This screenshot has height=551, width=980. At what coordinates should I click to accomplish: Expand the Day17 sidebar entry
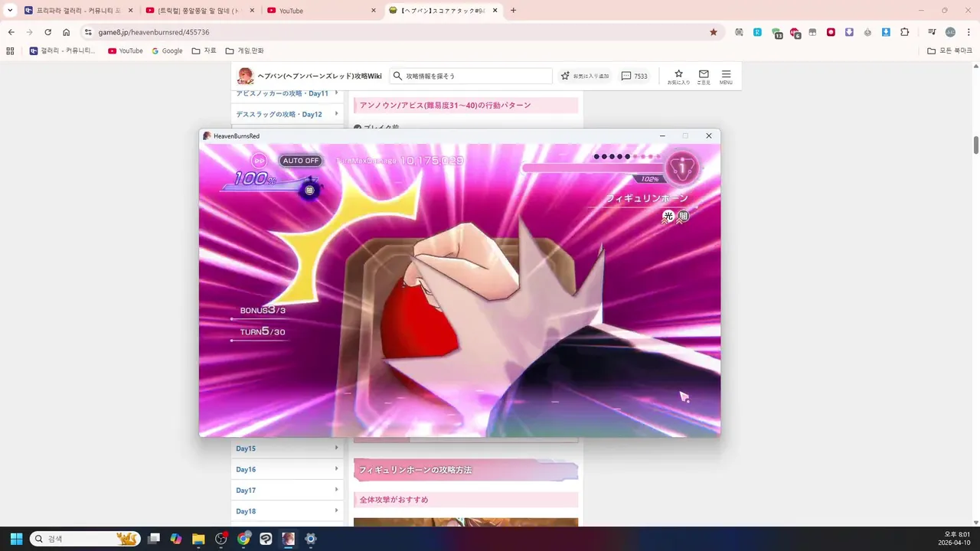[287, 490]
